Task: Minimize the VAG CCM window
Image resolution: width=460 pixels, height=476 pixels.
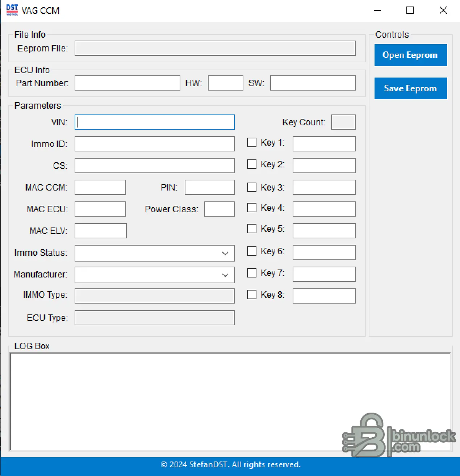Action: (377, 11)
